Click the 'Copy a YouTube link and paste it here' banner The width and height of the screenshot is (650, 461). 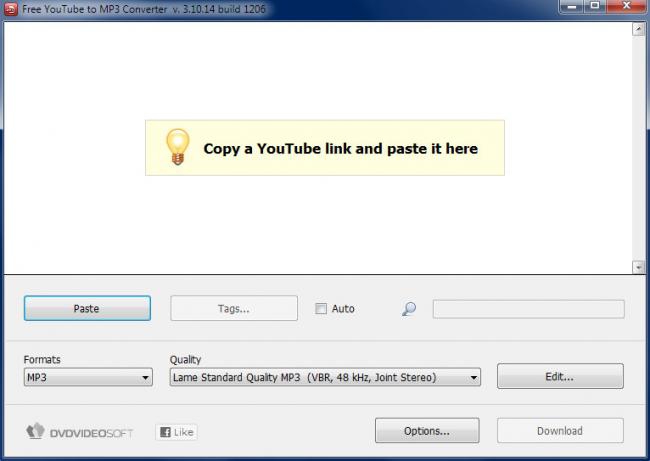tap(325, 148)
